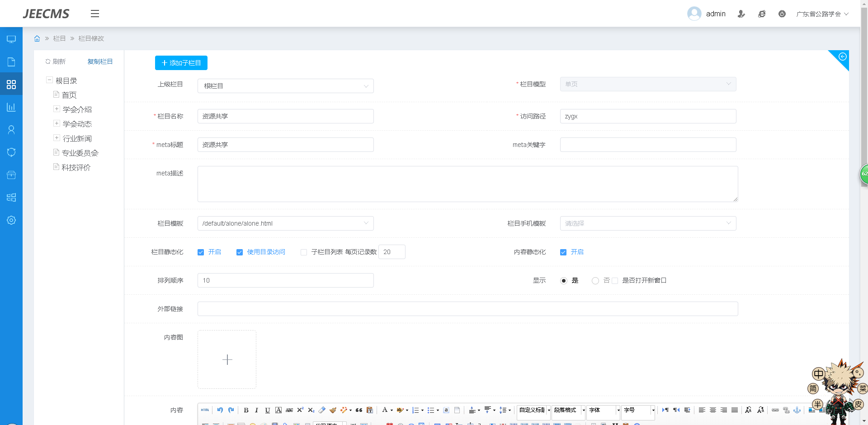Screen dimensions: 868x425
Task: Click the 栏目 breadcrumb link
Action: [x=59, y=38]
